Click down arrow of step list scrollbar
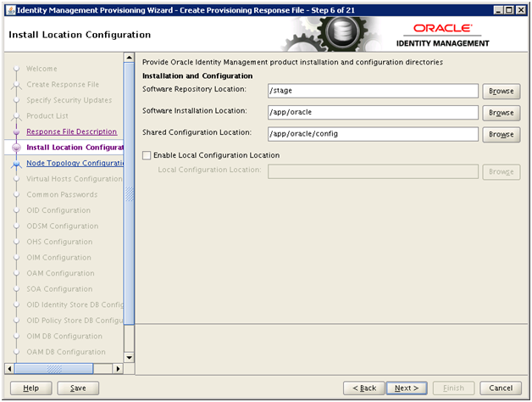532x402 pixels. [x=130, y=358]
